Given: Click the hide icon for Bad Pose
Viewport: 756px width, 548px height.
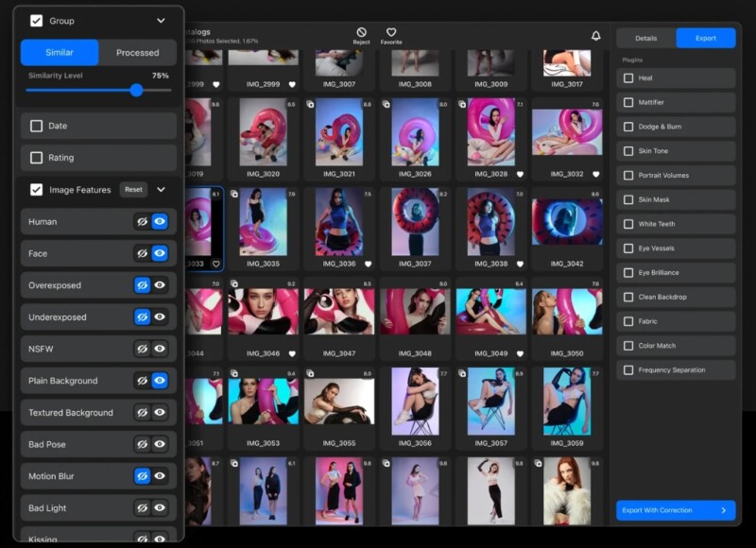Looking at the screenshot, I should [x=143, y=444].
